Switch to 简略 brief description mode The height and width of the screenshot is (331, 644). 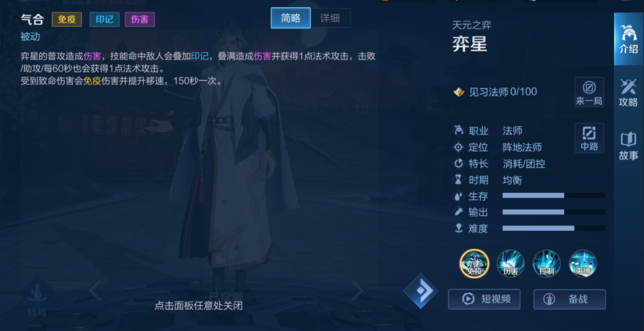click(291, 18)
